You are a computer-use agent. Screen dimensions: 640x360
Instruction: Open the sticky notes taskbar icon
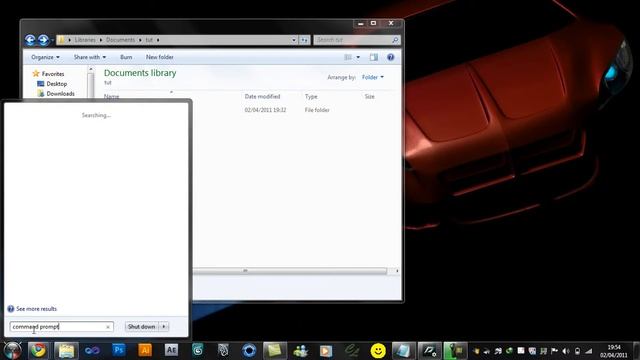coord(274,350)
